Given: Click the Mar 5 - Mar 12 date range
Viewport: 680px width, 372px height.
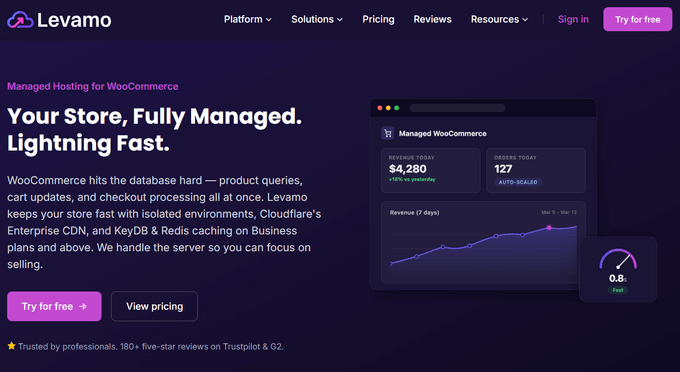Looking at the screenshot, I should pos(559,212).
